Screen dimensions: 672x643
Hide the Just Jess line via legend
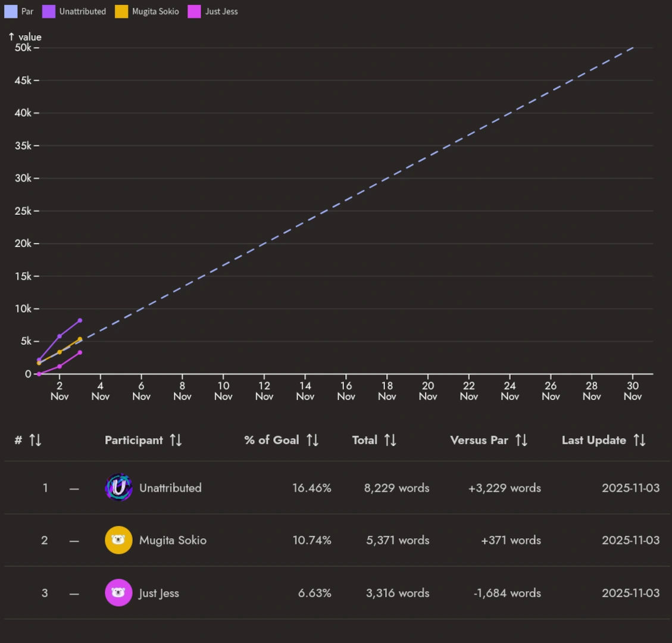pyautogui.click(x=193, y=11)
